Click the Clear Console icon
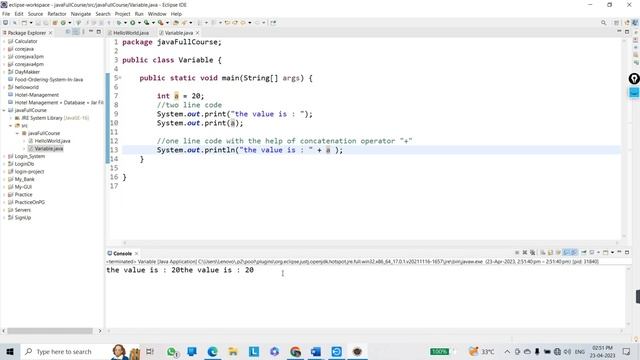 click(x=543, y=253)
